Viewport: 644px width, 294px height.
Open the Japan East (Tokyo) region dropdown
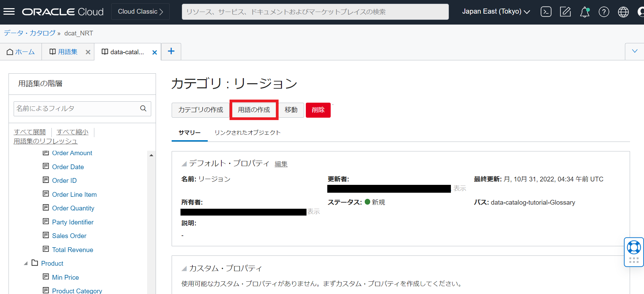click(496, 12)
